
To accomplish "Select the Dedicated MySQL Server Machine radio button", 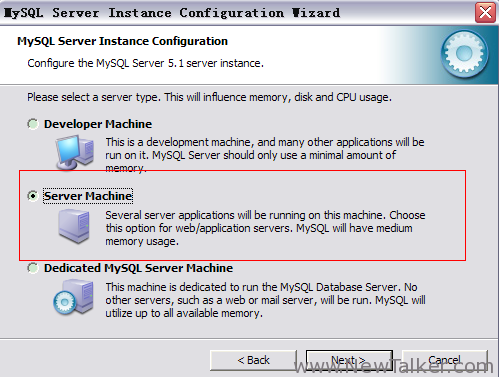I will (33, 268).
